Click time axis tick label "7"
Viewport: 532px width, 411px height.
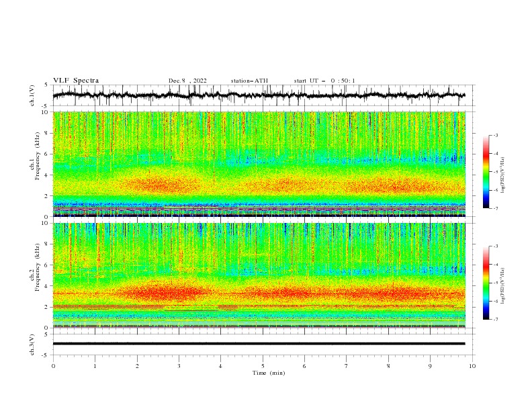pos(347,366)
